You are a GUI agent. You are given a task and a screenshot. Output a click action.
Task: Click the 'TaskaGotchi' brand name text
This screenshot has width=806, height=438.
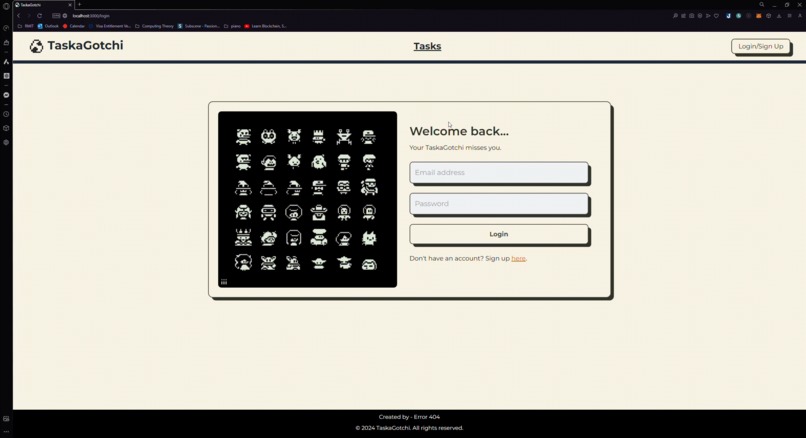point(85,45)
